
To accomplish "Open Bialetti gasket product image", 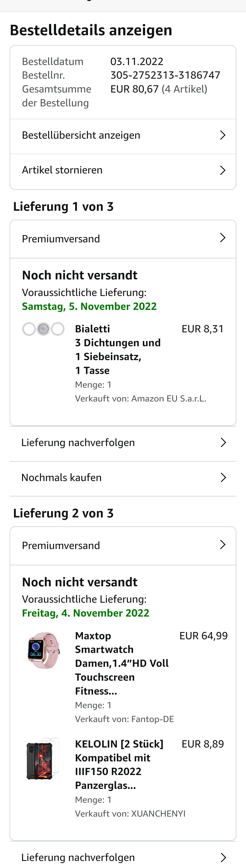I will click(x=43, y=329).
